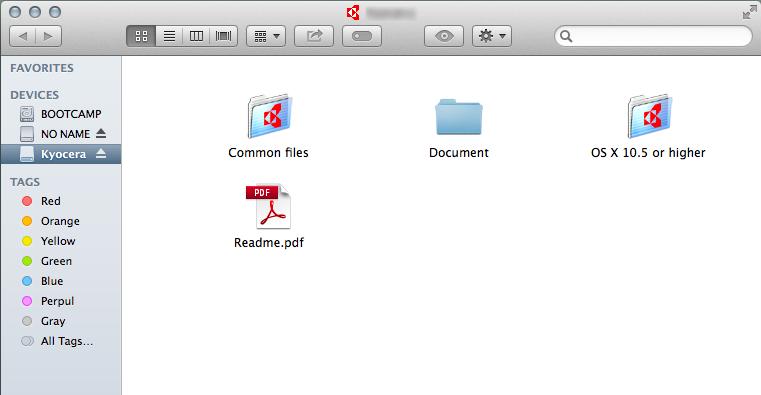This screenshot has height=395, width=761.
Task: Switch to Cover Flow view
Action: tap(223, 36)
